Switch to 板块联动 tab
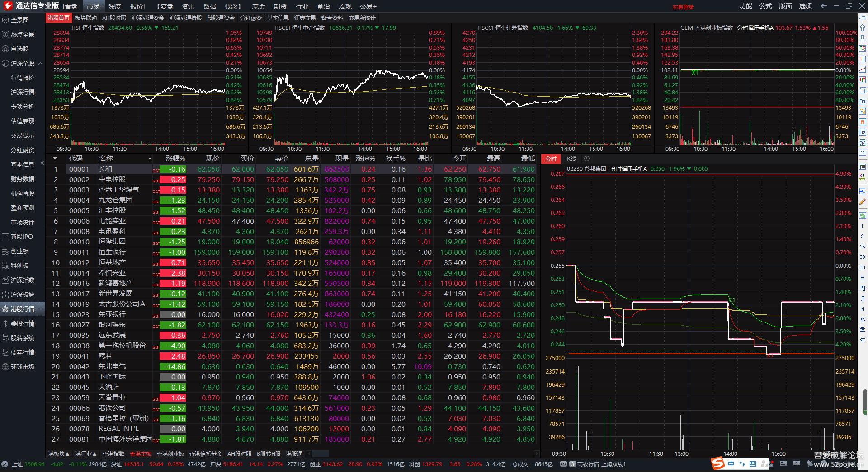The image size is (868, 472). click(x=86, y=18)
